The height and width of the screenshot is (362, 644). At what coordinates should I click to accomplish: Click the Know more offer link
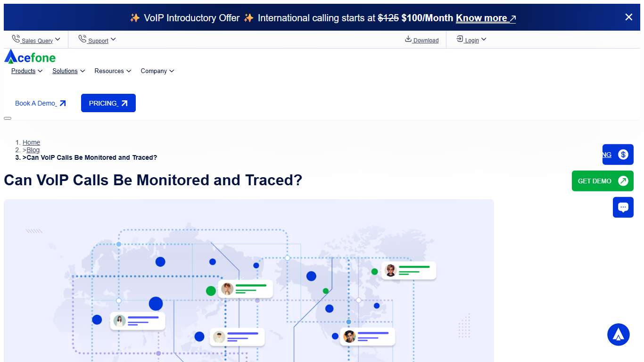[x=482, y=18]
